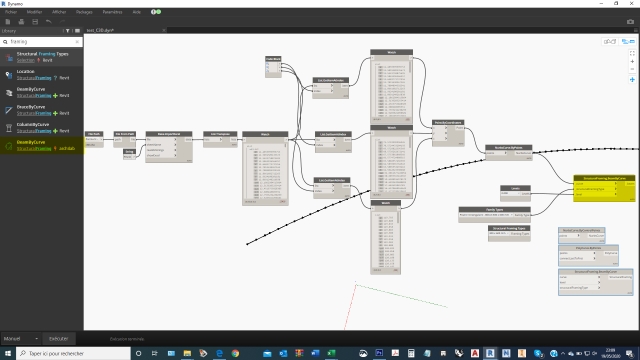
Task: Switch to graph view navigation
Action: [628, 42]
